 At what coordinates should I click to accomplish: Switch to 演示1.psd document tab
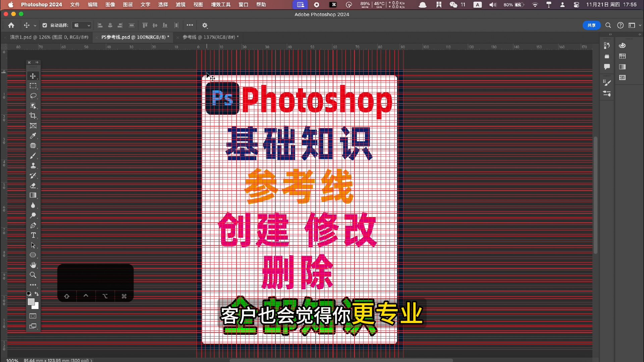coord(49,37)
